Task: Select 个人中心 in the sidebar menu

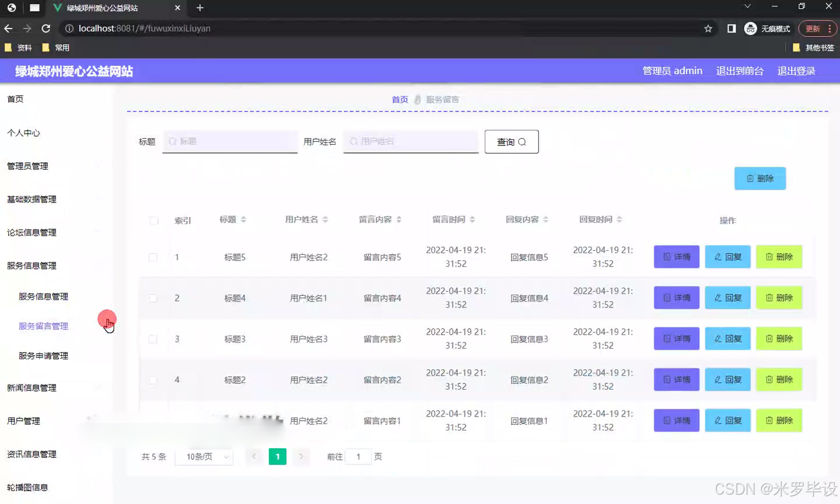Action: 23,132
